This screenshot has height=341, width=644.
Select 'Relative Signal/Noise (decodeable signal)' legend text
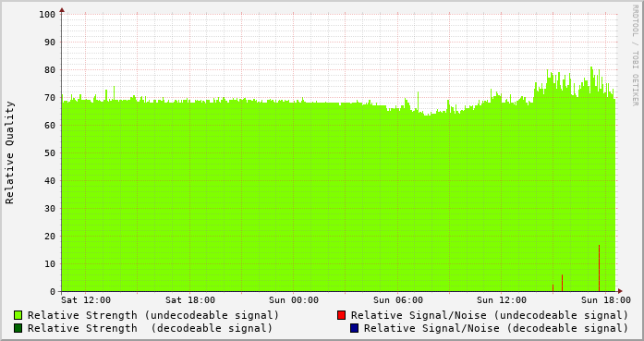coord(496,328)
